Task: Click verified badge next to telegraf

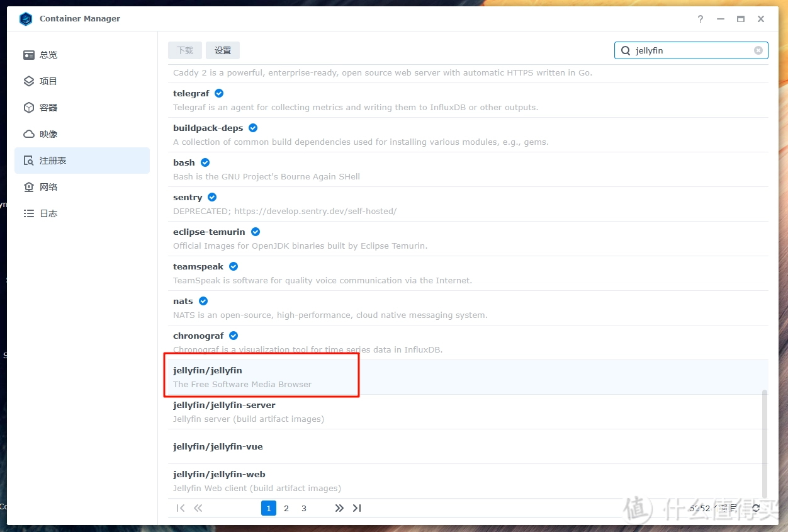Action: click(x=219, y=93)
